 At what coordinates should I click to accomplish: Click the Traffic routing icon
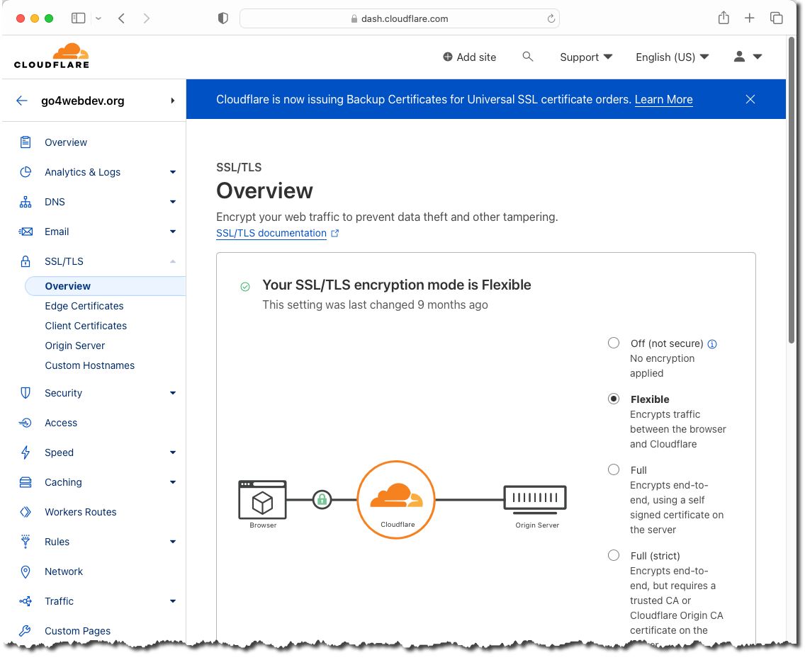pyautogui.click(x=26, y=601)
